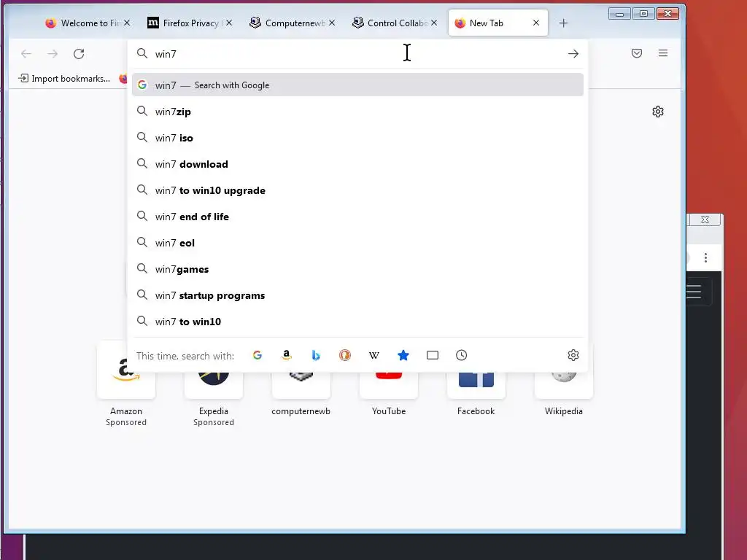Screen dimensions: 747x560
Task: Close the Control Collab tab
Action: (x=434, y=23)
